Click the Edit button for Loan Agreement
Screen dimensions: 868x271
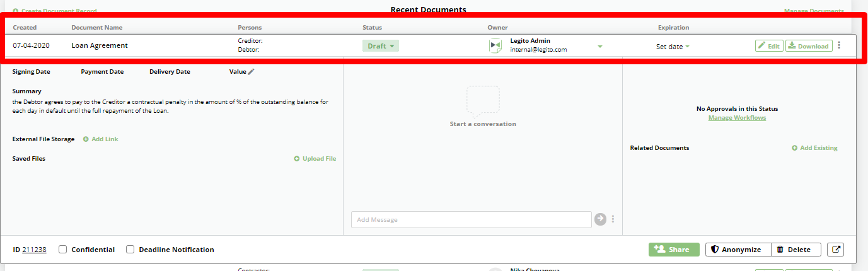pyautogui.click(x=769, y=46)
